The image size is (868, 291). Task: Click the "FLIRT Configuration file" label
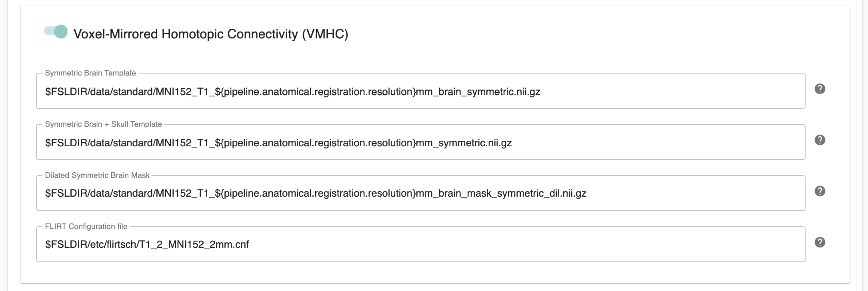85,226
